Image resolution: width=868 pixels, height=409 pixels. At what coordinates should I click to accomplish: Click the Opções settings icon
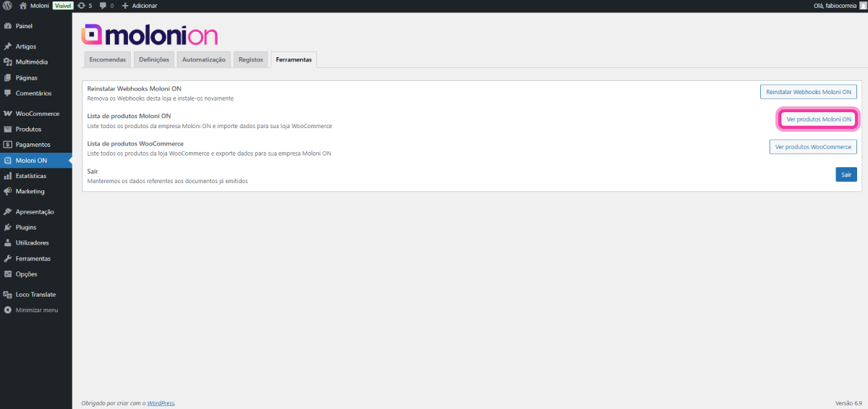point(8,274)
